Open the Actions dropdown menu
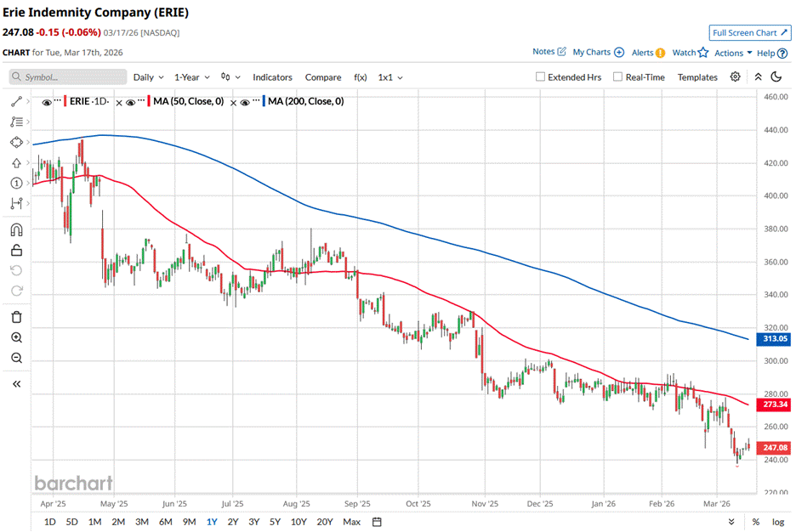Viewport: 796px width, 532px height. point(732,53)
